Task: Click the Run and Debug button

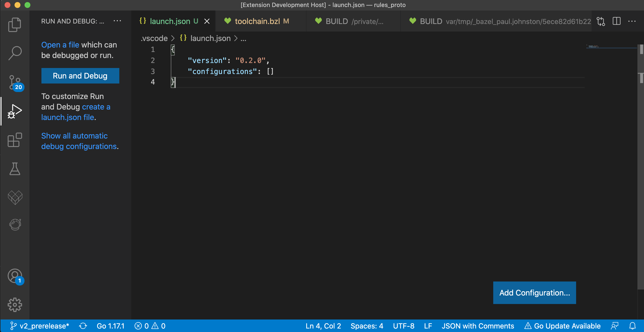Action: tap(80, 75)
